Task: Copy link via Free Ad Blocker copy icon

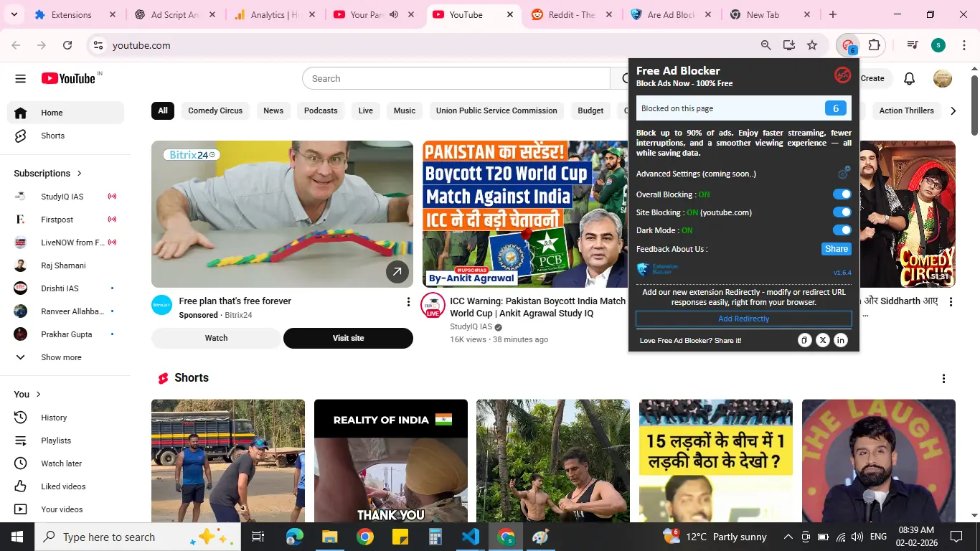Action: click(804, 340)
